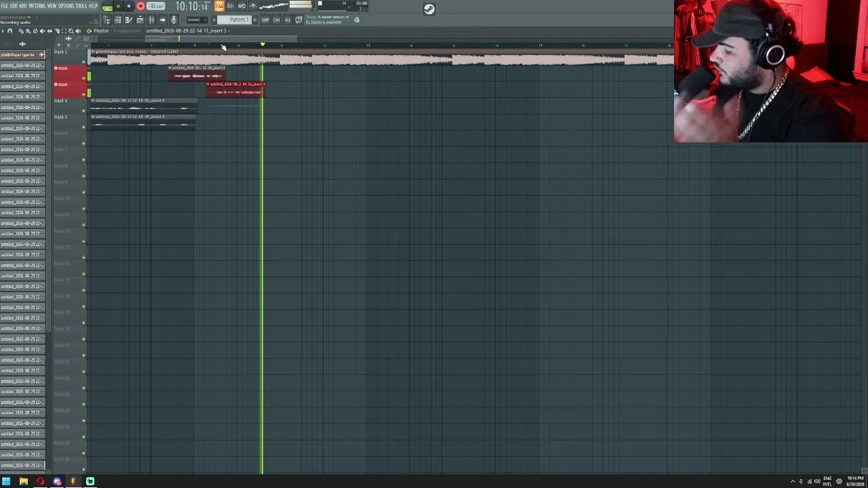868x488 pixels.
Task: Toggle the 3-2 countdown before recording button
Action: coord(231,6)
